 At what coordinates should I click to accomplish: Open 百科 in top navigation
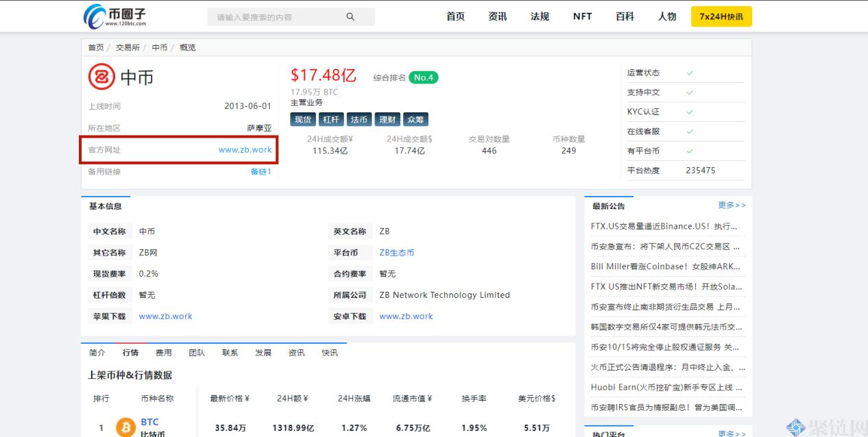(625, 16)
